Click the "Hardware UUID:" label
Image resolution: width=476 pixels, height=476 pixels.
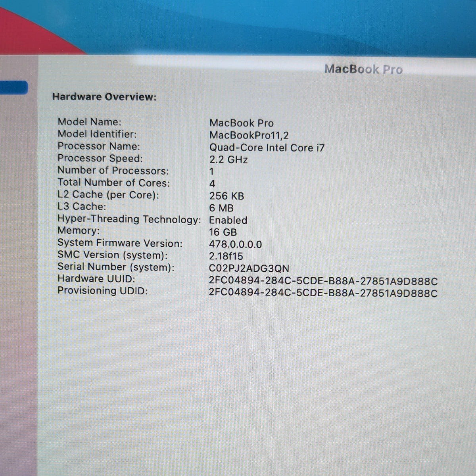pyautogui.click(x=96, y=278)
